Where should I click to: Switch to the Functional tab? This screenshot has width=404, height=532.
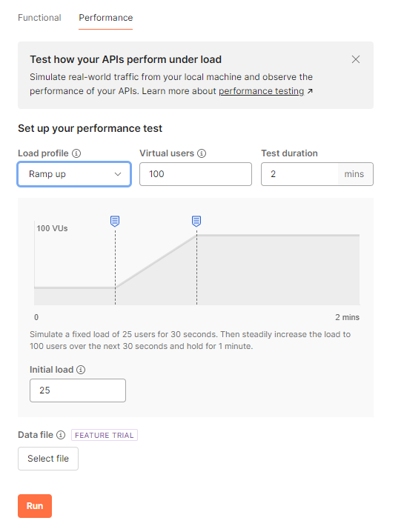(39, 18)
